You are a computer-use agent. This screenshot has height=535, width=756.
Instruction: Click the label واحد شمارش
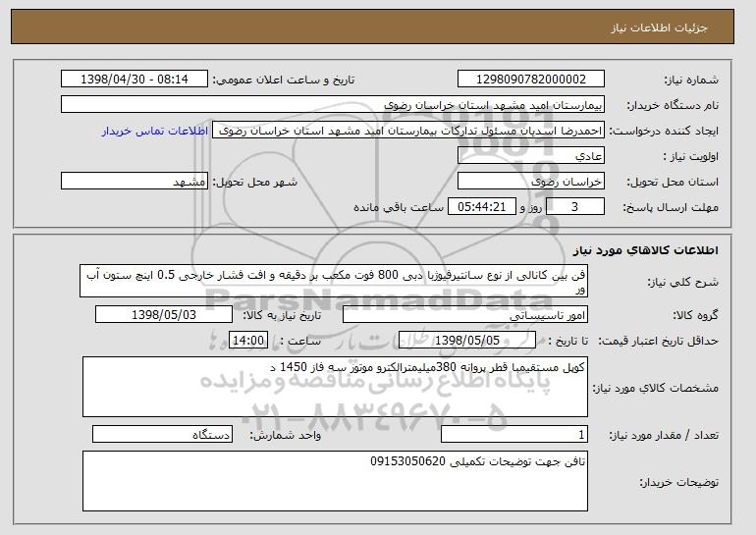point(285,435)
